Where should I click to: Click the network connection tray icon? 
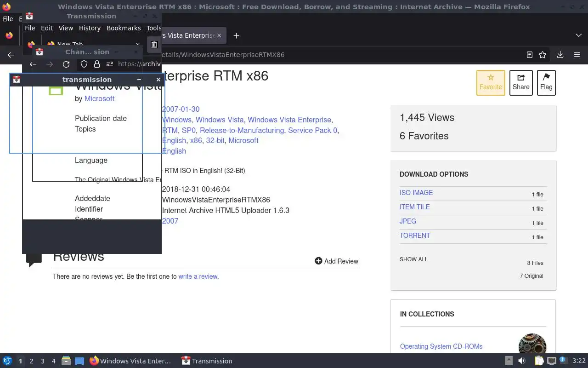point(552,361)
